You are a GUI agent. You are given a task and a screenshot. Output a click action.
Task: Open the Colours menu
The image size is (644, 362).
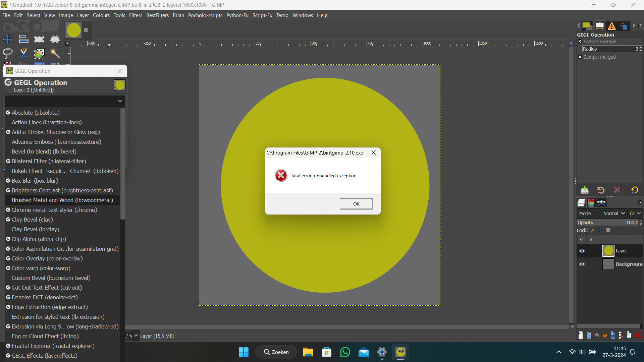(x=101, y=15)
